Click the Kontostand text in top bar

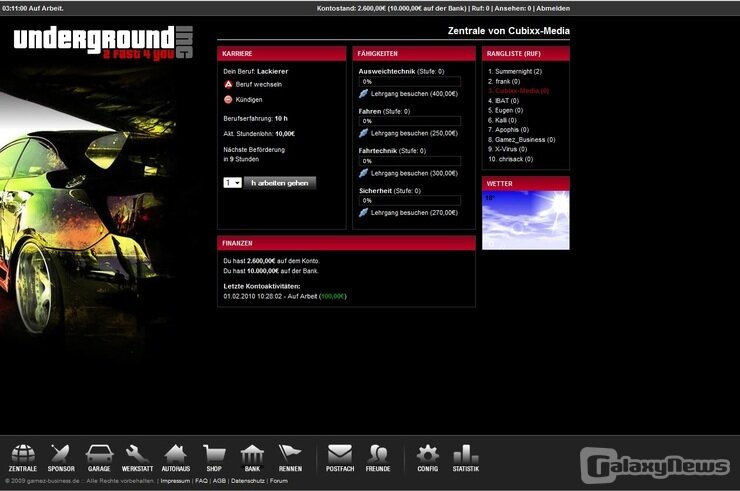click(x=392, y=8)
